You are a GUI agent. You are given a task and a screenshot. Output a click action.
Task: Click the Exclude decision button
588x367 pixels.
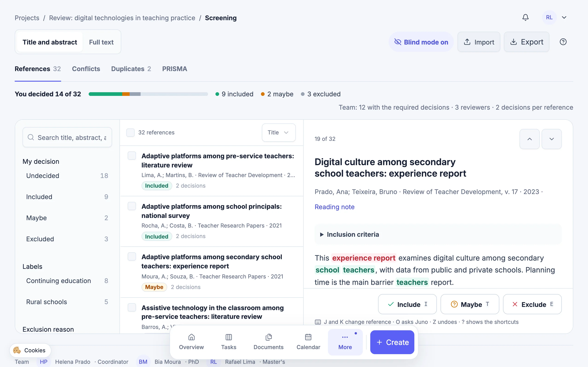(x=532, y=304)
